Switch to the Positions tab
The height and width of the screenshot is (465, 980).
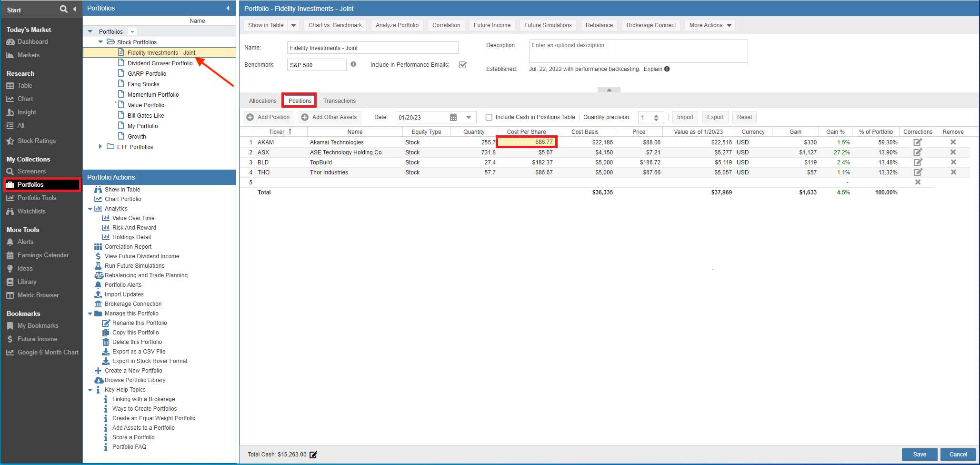click(300, 101)
